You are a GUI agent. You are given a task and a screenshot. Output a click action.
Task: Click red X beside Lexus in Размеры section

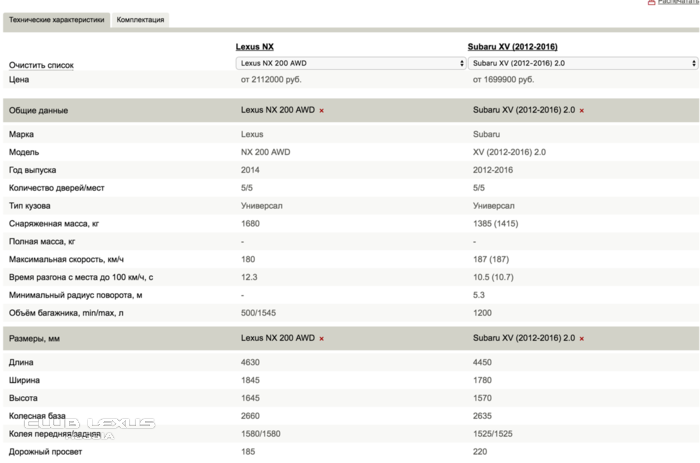pos(321,339)
